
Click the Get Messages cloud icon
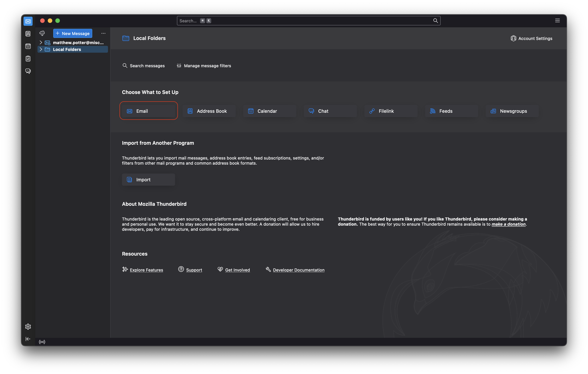pyautogui.click(x=42, y=33)
